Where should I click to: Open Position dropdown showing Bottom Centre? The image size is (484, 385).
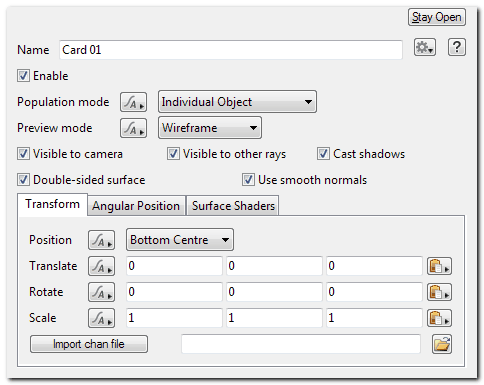tap(180, 240)
